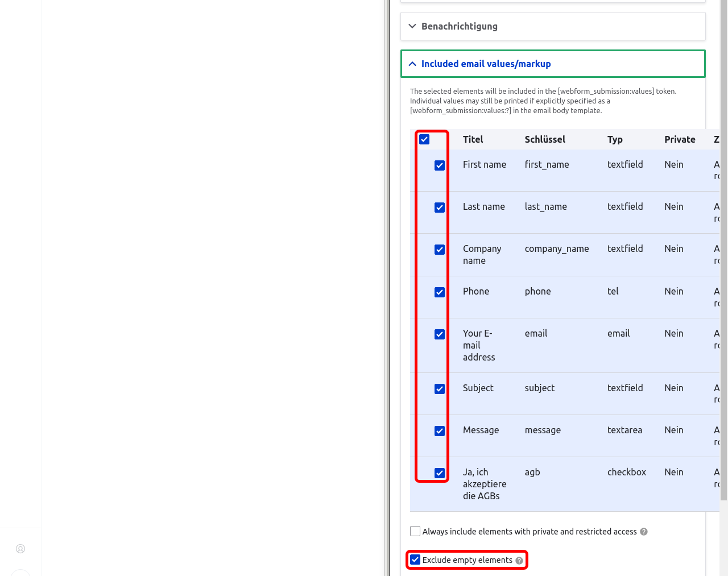This screenshot has height=576, width=728.
Task: Disable Exclude empty elements option
Action: (x=415, y=560)
